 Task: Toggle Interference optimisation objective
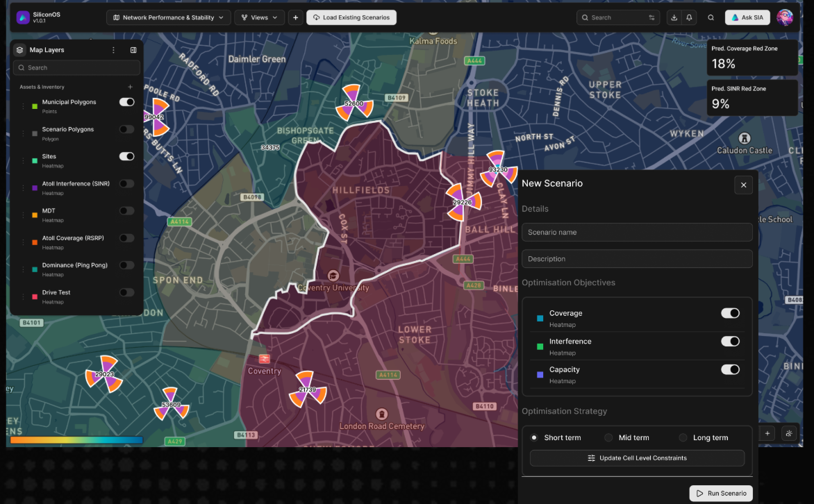pos(730,341)
